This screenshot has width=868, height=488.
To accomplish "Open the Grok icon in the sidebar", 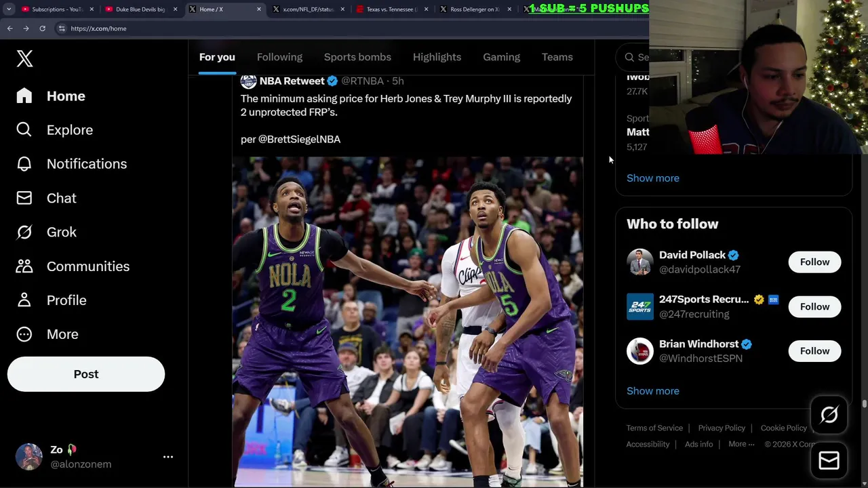I will (24, 232).
